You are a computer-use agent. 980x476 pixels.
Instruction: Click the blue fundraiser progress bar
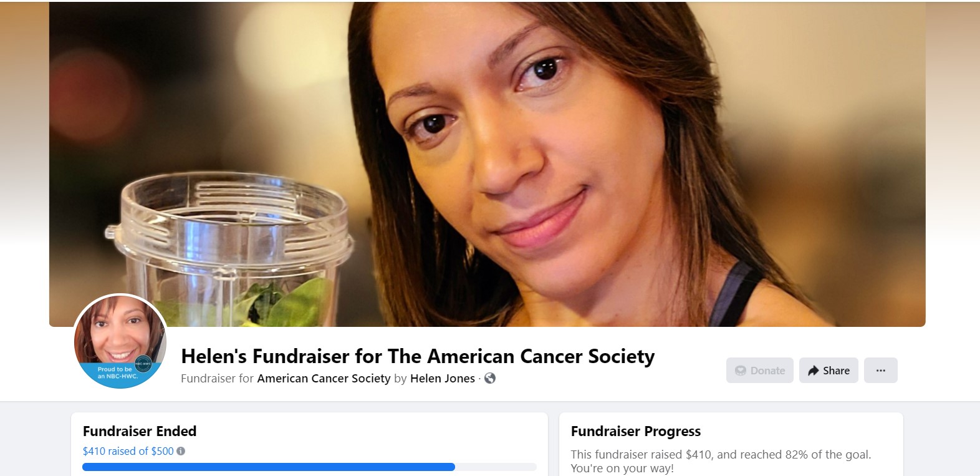tap(269, 467)
